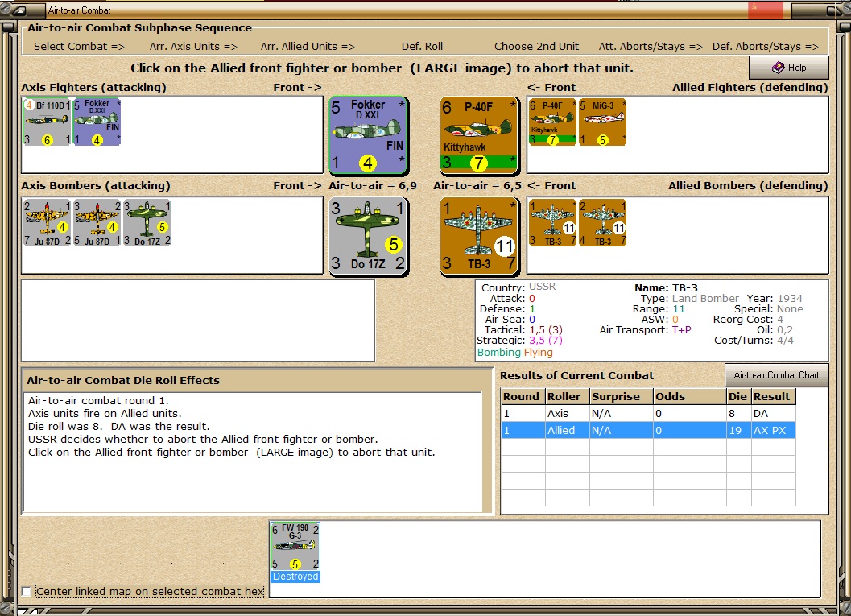
Task: Click the small MiG-3 Allied fighter counter
Action: coord(602,122)
